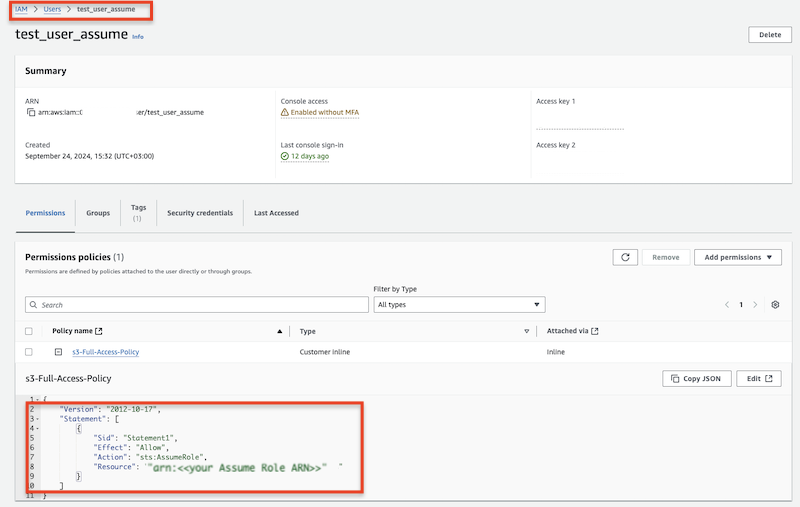Screen dimensions: 800x507
Task: Toggle the select all policies checkbox
Action: click(x=29, y=331)
